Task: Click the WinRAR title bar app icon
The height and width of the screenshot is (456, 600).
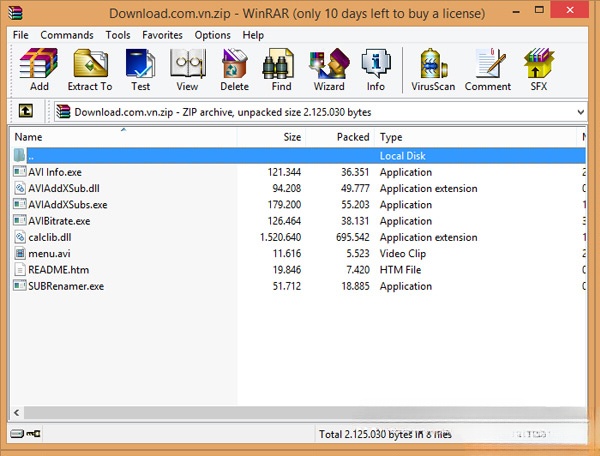Action: tap(15, 12)
